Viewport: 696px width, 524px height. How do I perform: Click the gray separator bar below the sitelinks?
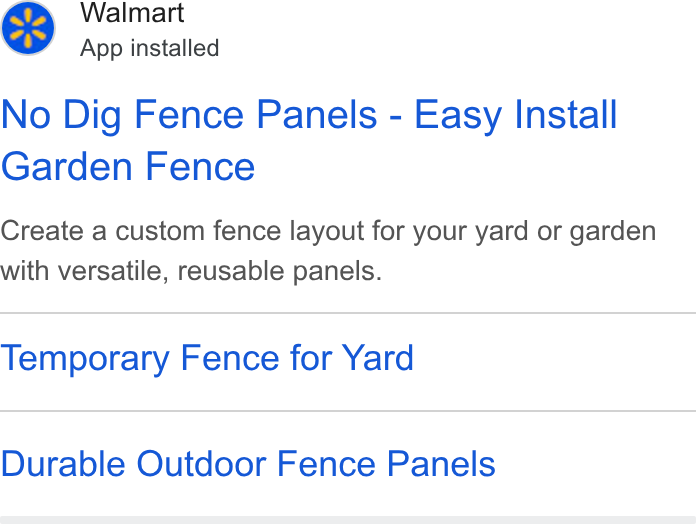[x=348, y=520]
